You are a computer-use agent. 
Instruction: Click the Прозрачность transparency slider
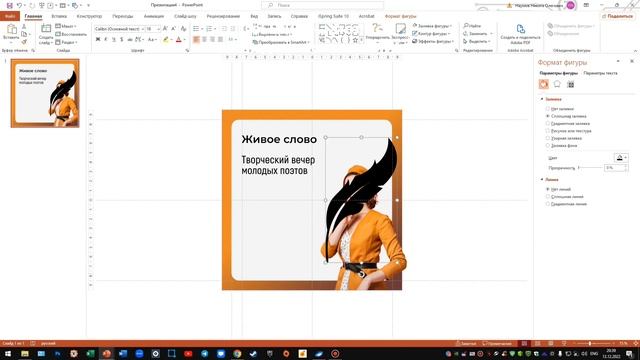click(590, 168)
